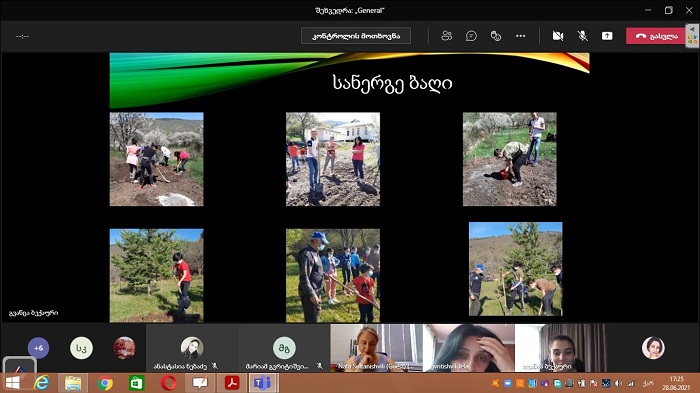Screen dimensions: 700x393
Task: Click the slide title სანერგე ბაღი
Action: (392, 83)
